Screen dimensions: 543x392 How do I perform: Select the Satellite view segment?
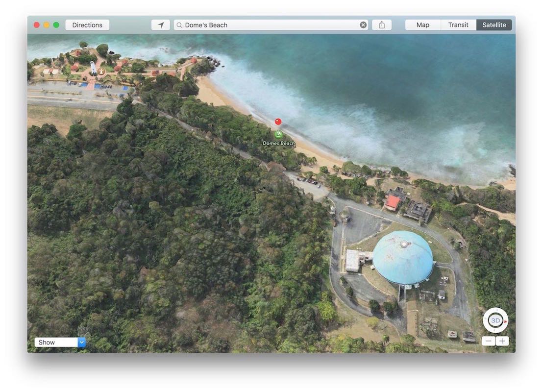click(494, 25)
